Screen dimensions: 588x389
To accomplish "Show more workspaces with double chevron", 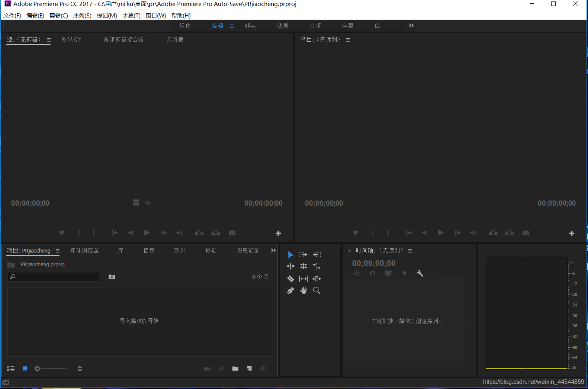I will 411,25.
